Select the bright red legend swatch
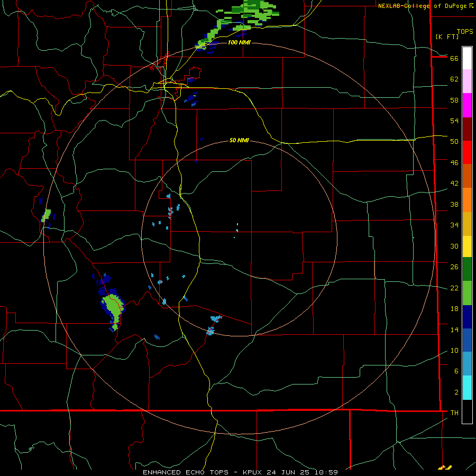This screenshot has height=476, width=476. [467, 152]
